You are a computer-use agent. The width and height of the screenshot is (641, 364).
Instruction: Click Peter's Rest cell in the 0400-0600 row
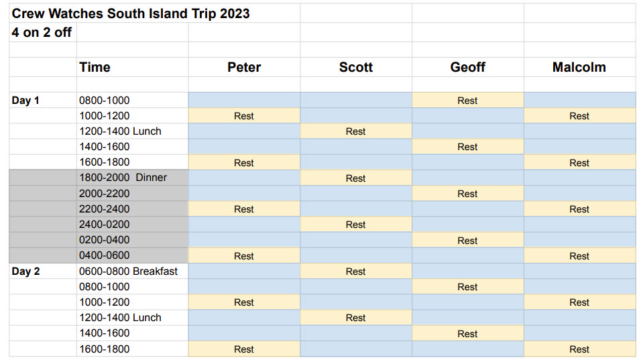(244, 256)
